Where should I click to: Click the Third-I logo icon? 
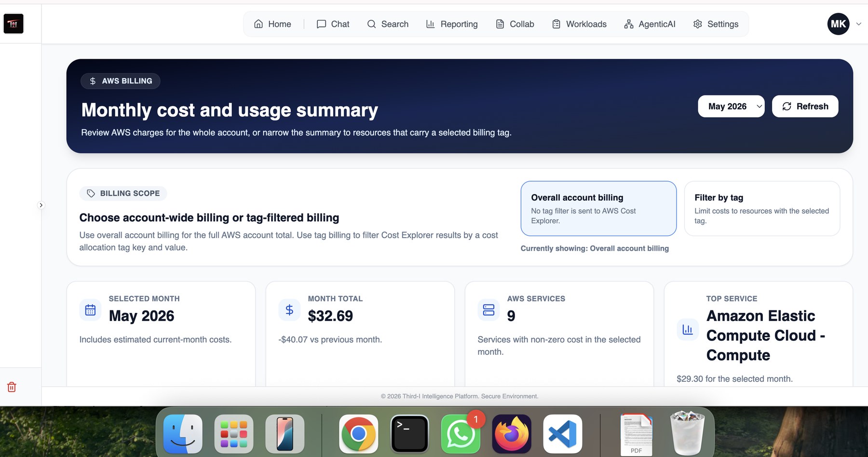point(14,24)
